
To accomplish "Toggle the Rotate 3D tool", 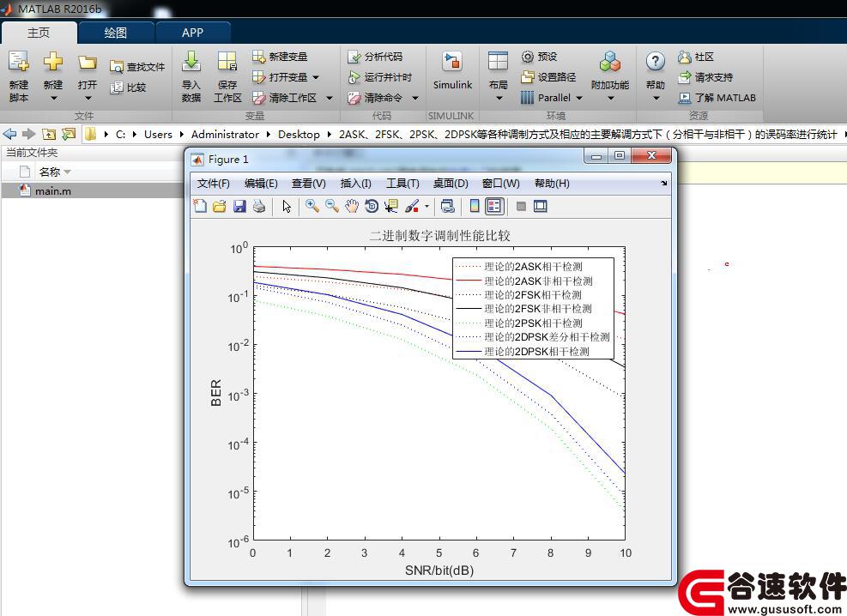I will (372, 206).
